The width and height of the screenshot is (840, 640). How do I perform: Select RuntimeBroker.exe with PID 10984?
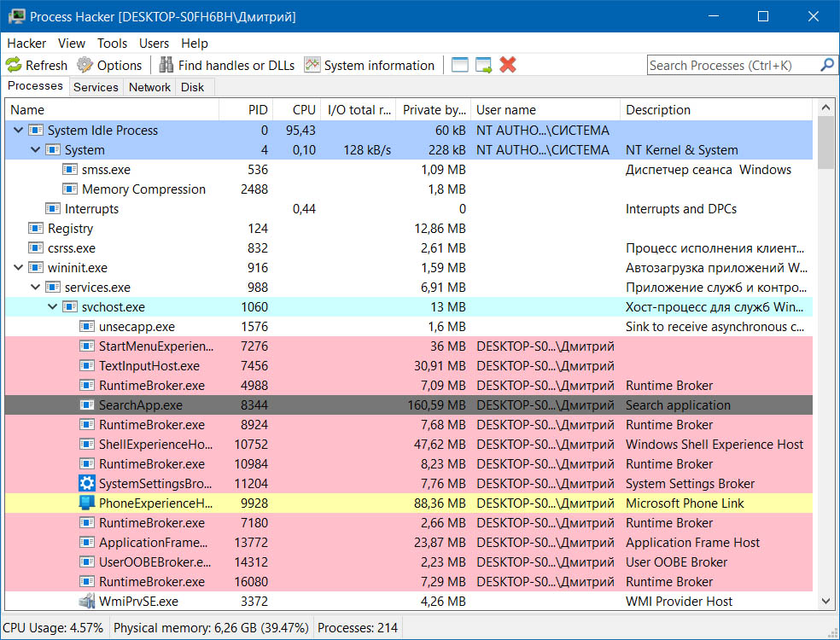click(409, 464)
